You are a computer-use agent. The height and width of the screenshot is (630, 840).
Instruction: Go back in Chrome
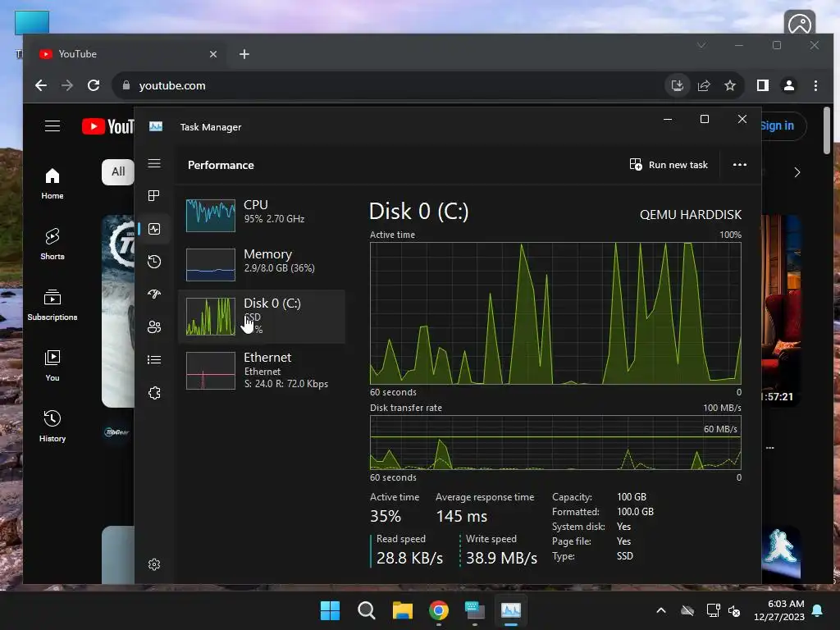click(41, 85)
